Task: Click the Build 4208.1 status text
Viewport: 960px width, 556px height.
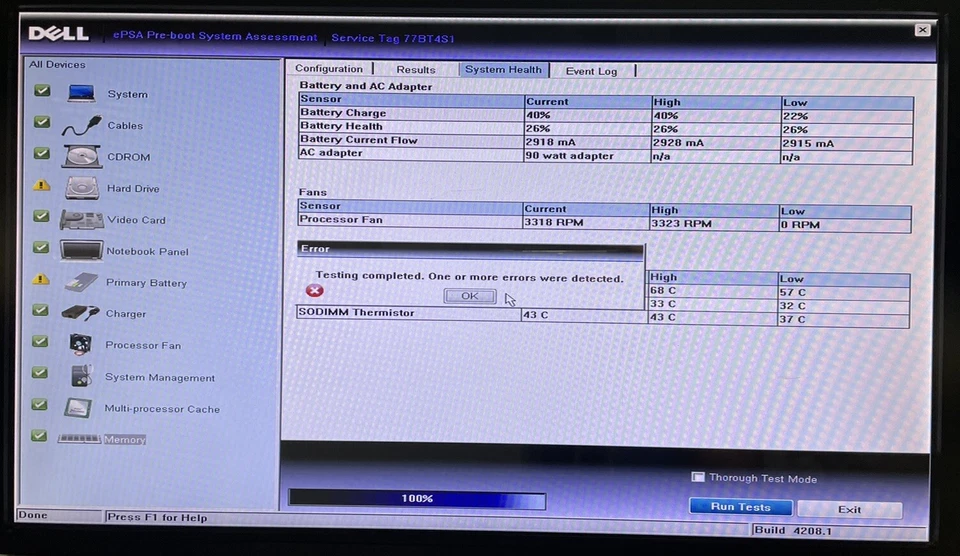Action: click(793, 530)
